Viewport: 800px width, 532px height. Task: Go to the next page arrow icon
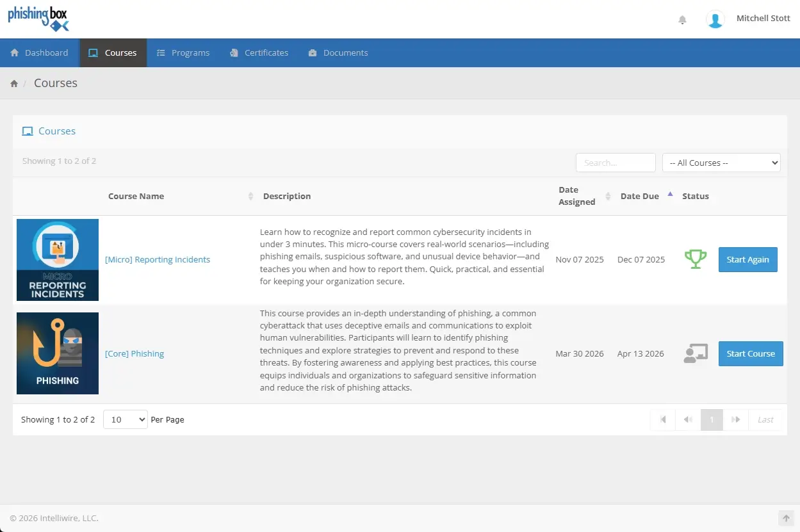[x=736, y=419]
